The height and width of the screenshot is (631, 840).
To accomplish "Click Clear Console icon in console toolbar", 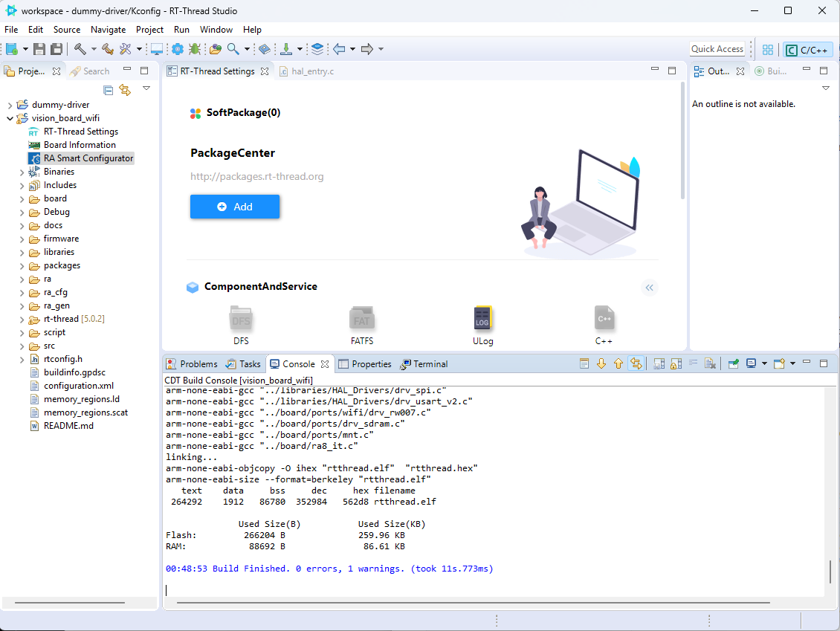I will pos(711,363).
